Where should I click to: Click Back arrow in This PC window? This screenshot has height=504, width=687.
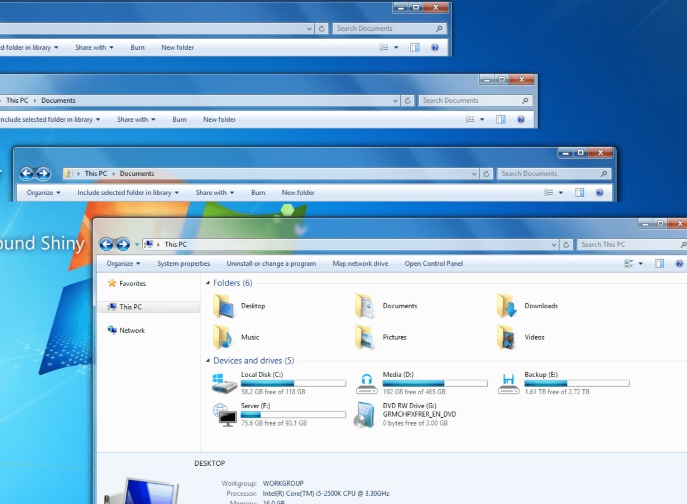coord(106,244)
